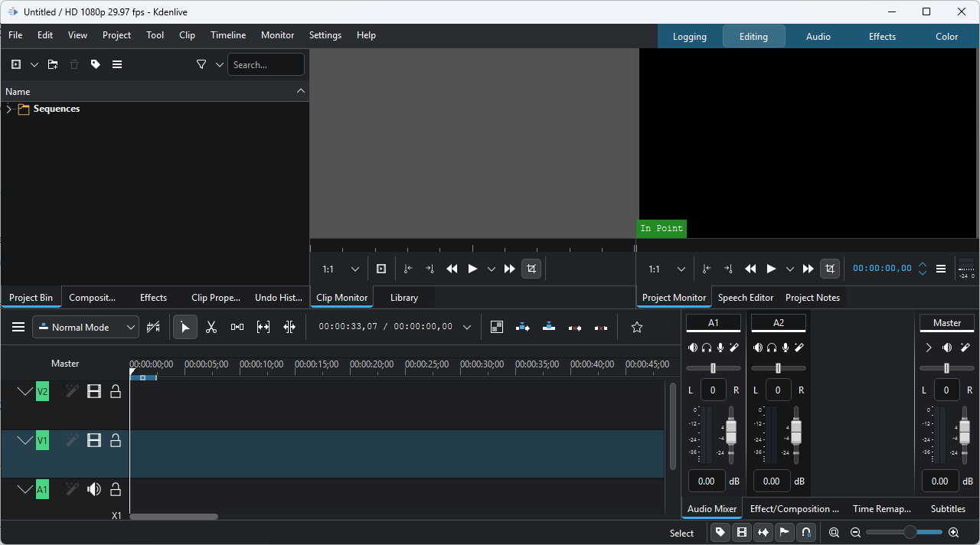Click the Project Monitor crop zone icon
This screenshot has width=980, height=545.
(x=829, y=269)
